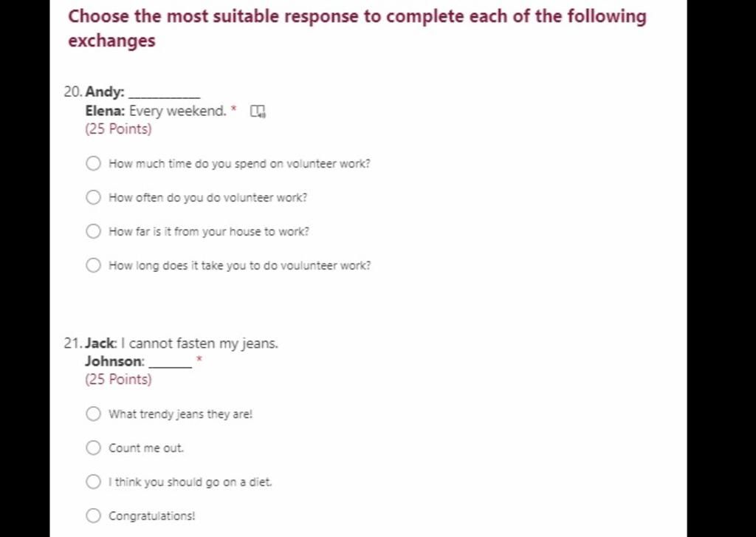This screenshot has height=537, width=756.
Task: Select the 'Congratulations!' radio button
Action: [x=93, y=516]
